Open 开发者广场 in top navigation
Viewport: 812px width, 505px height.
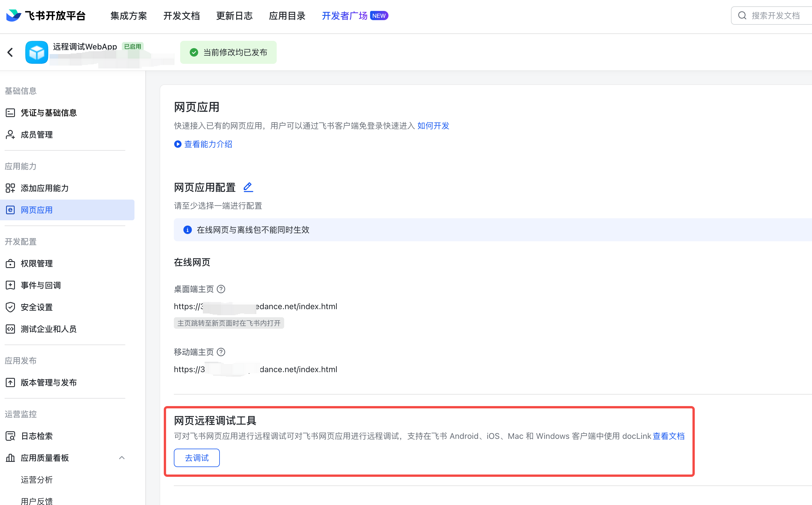click(x=345, y=16)
